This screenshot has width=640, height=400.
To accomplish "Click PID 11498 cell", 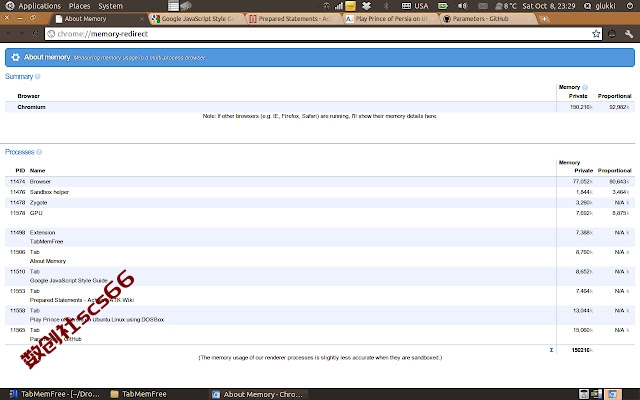I will coord(18,233).
